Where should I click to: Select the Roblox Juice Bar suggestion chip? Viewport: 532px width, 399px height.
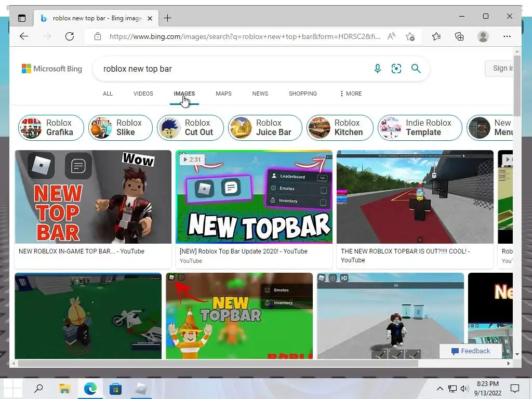[x=265, y=128]
